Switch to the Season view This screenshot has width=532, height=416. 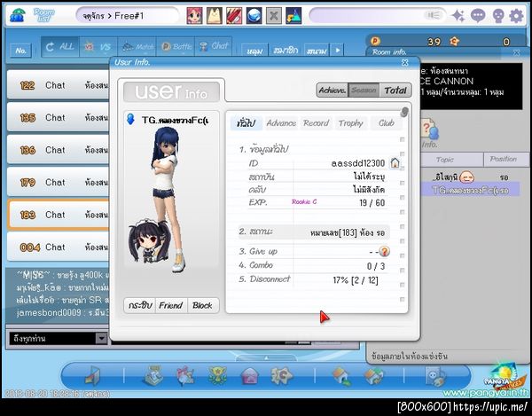364,90
